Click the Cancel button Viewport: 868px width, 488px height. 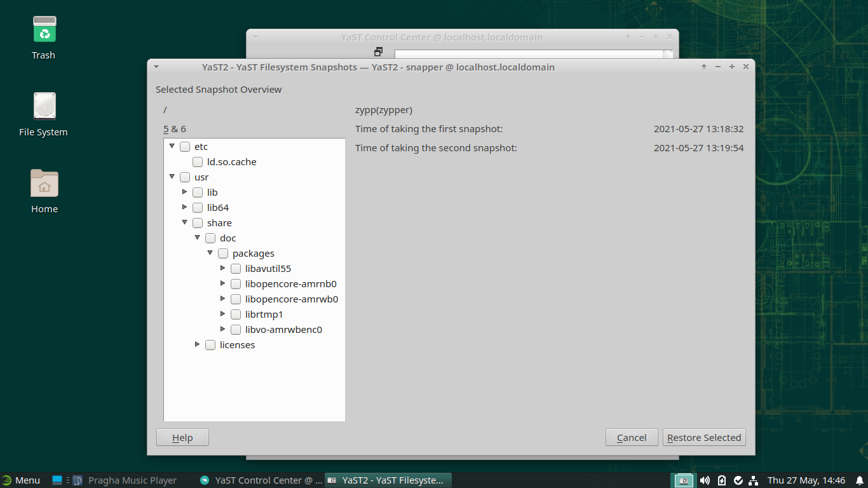click(x=632, y=438)
